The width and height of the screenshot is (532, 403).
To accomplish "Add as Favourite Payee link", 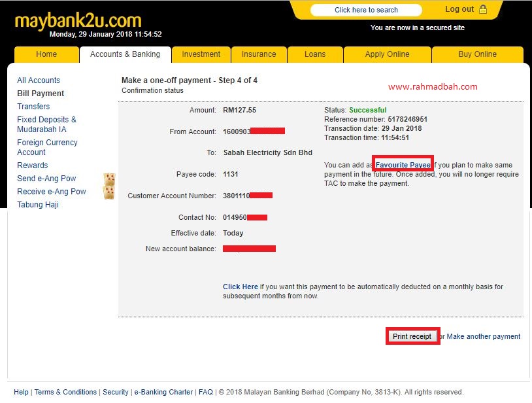I will pyautogui.click(x=403, y=165).
